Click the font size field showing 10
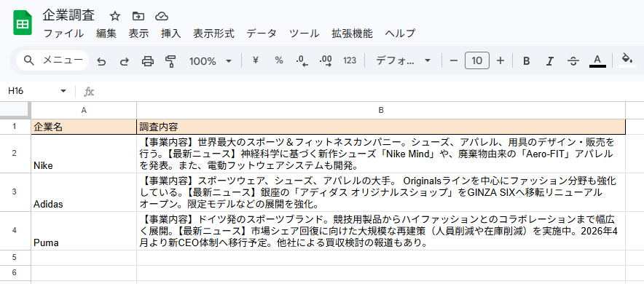The height and width of the screenshot is (284, 644). coord(477,60)
